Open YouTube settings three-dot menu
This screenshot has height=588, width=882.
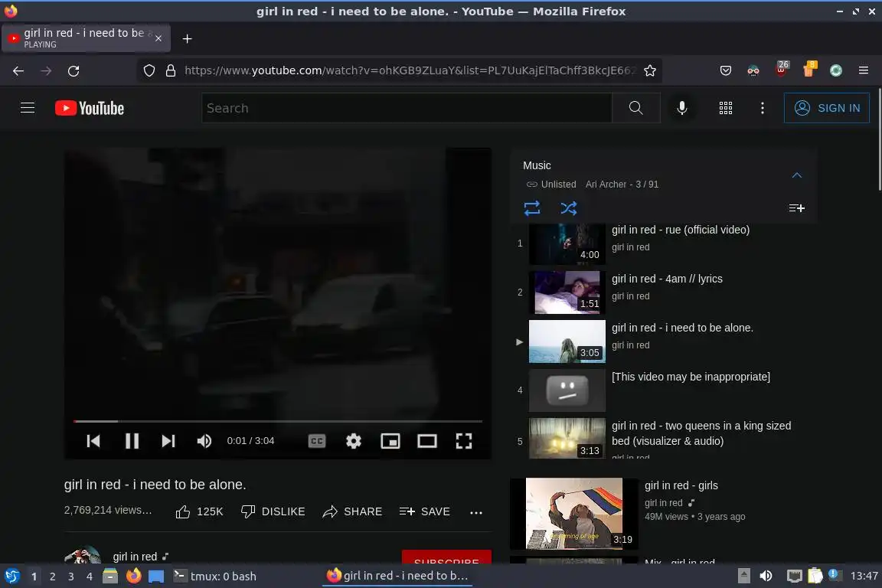763,108
